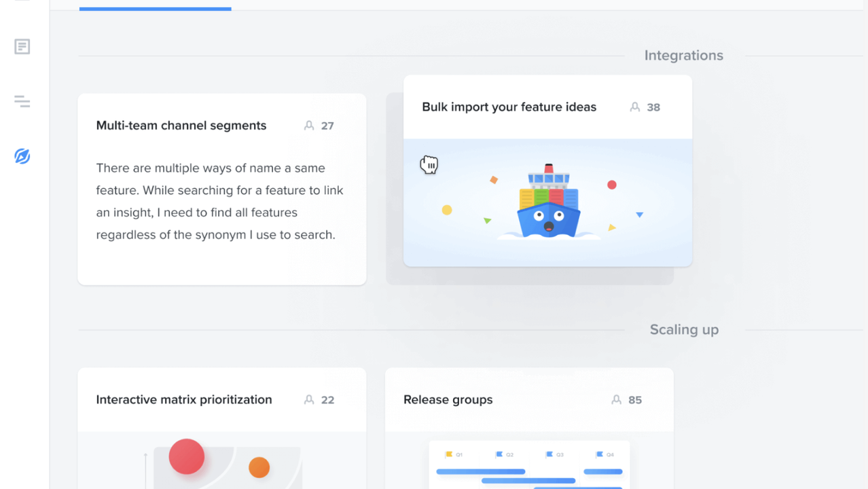Select the Integrations section heading
Screen dimensions: 868x489
[x=684, y=56]
